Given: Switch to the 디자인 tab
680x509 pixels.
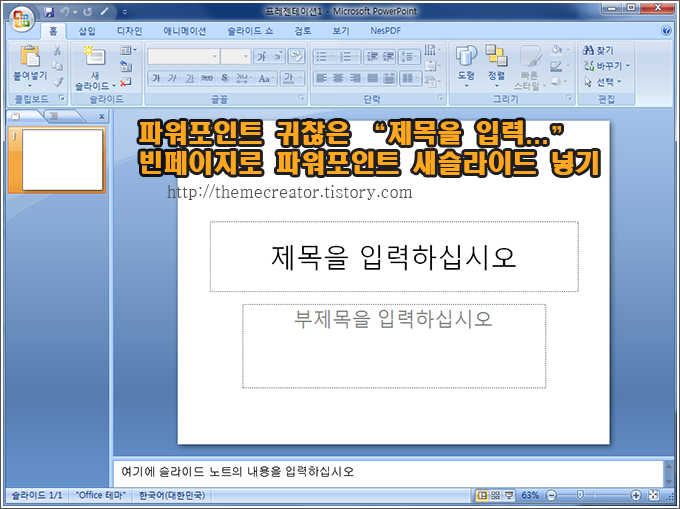Looking at the screenshot, I should 129,31.
